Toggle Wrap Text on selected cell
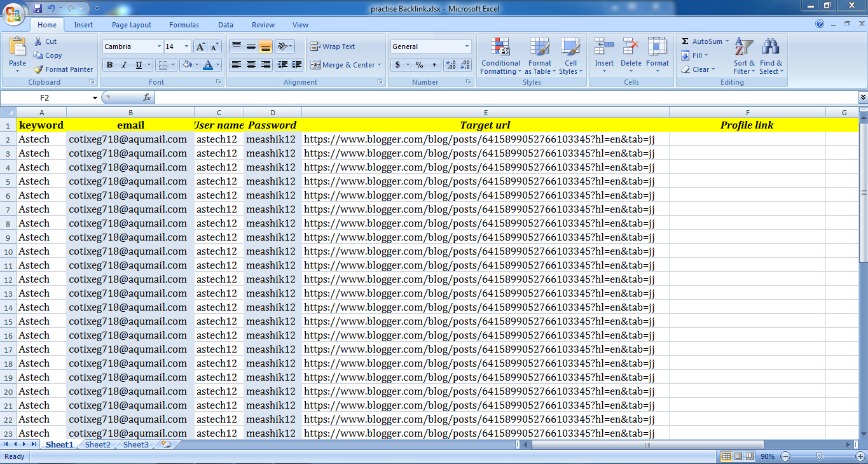 (333, 46)
